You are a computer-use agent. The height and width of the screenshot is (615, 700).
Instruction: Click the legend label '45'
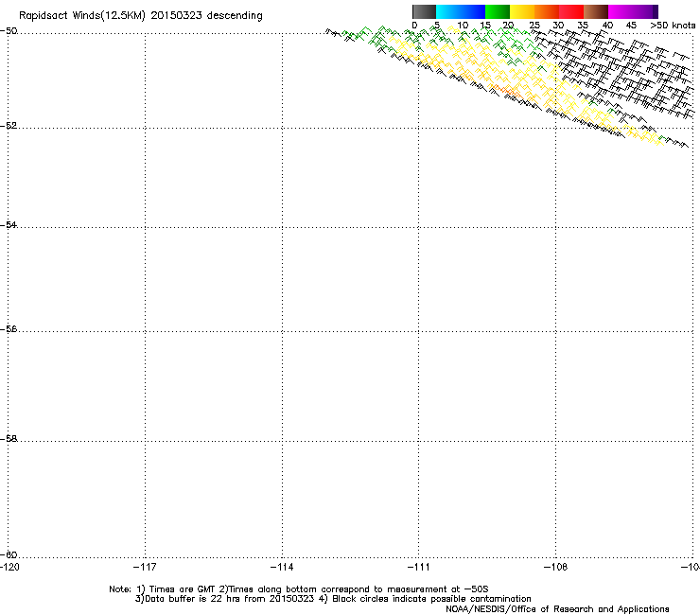tap(631, 26)
